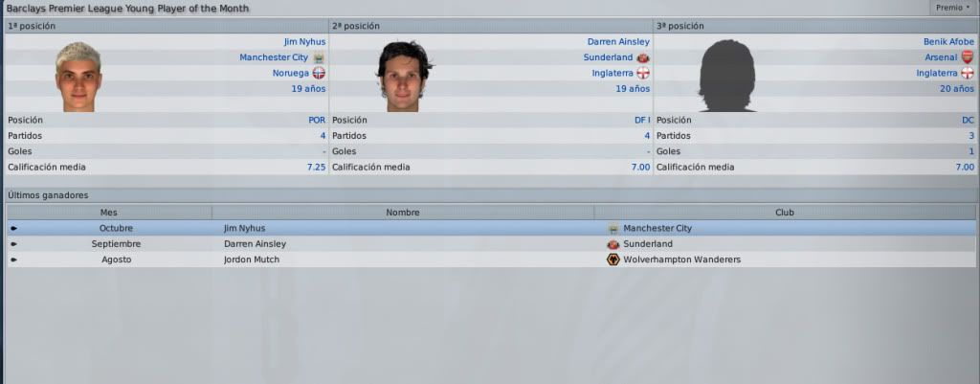Click the Norway flag icon
The image size is (980, 384).
[x=319, y=73]
